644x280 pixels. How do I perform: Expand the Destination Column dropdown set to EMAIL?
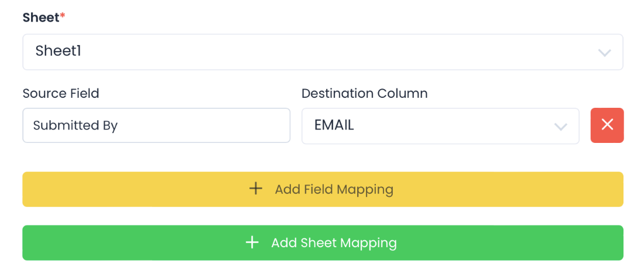pyautogui.click(x=440, y=125)
